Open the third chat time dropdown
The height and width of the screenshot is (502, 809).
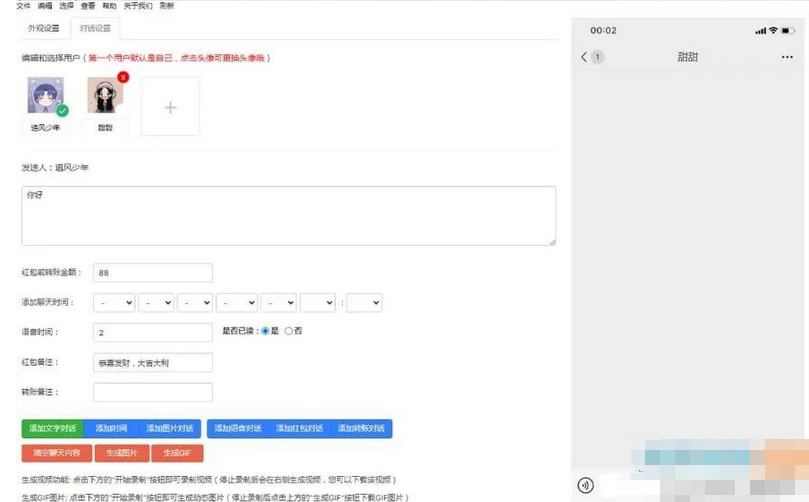(195, 303)
